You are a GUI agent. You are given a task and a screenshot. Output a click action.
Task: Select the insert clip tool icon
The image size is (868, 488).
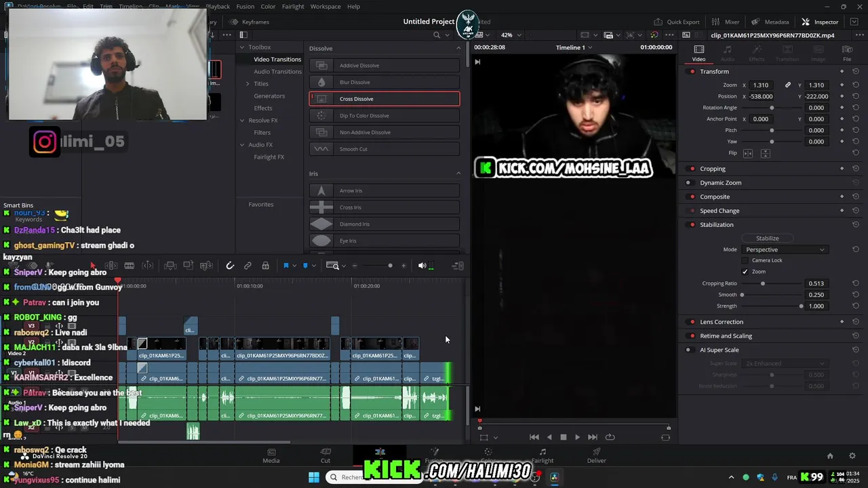170,266
